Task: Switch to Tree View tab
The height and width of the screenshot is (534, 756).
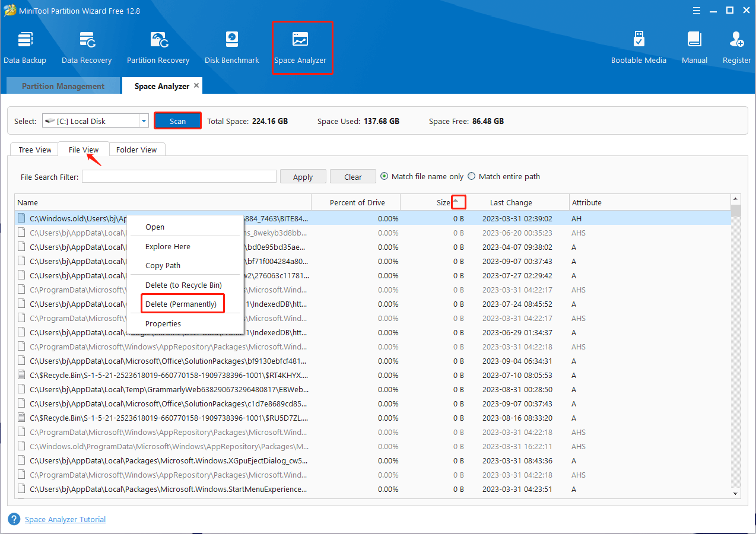Action: click(34, 150)
